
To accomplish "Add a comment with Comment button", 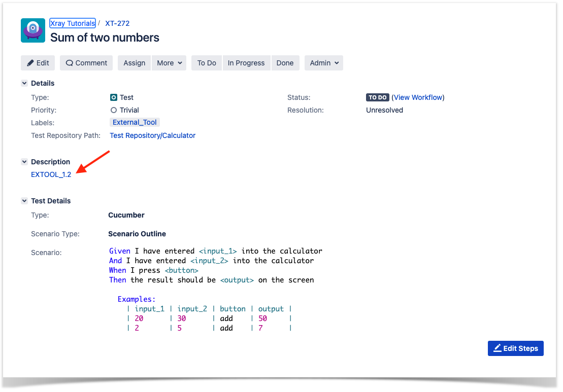I will 86,63.
